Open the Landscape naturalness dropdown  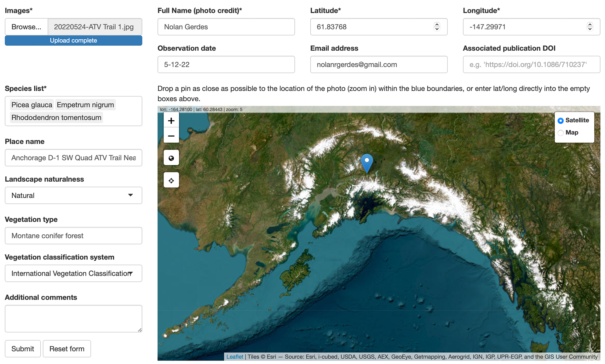[x=73, y=196]
